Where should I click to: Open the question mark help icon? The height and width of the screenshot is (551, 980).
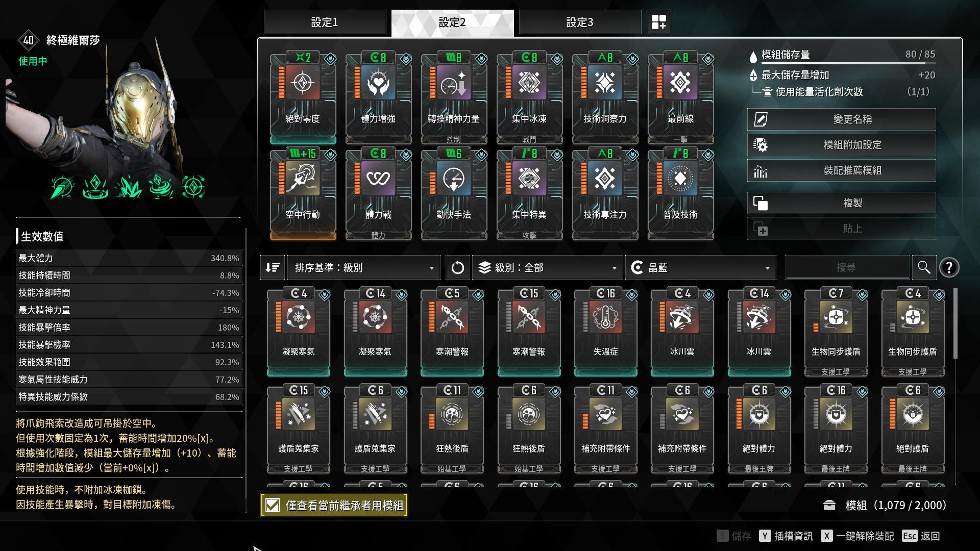coord(949,267)
